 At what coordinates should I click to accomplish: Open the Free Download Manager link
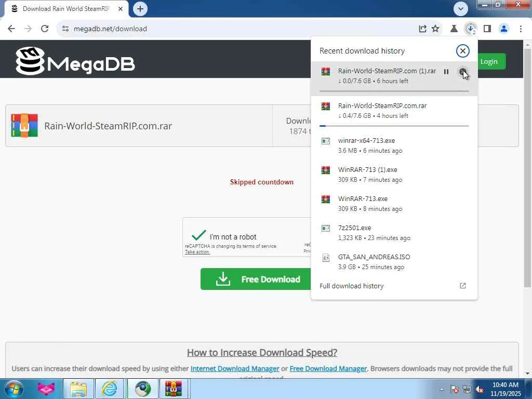[328, 368]
